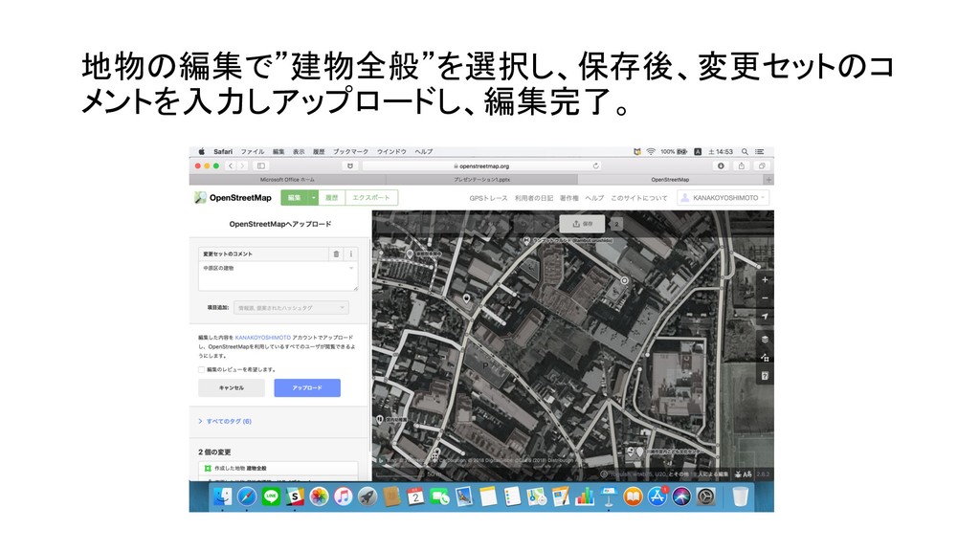
Task: Switch to the プレゼンテーション1.pptx browser tab
Action: [480, 179]
